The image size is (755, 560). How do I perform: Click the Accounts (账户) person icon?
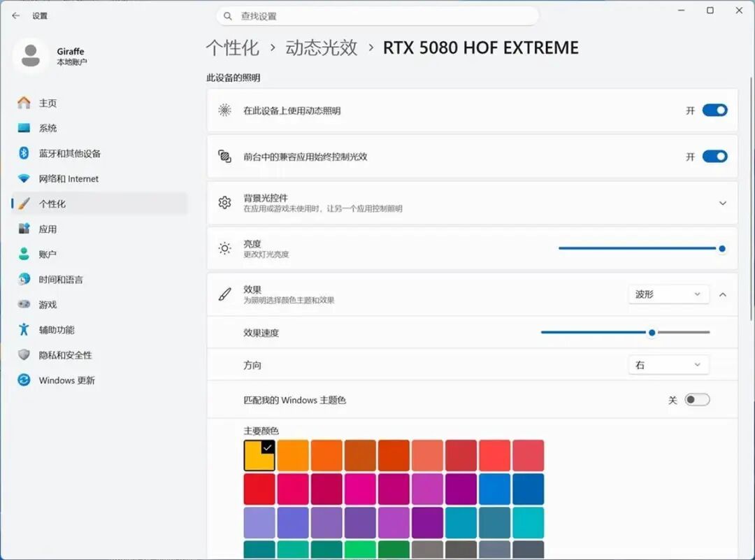(x=24, y=254)
